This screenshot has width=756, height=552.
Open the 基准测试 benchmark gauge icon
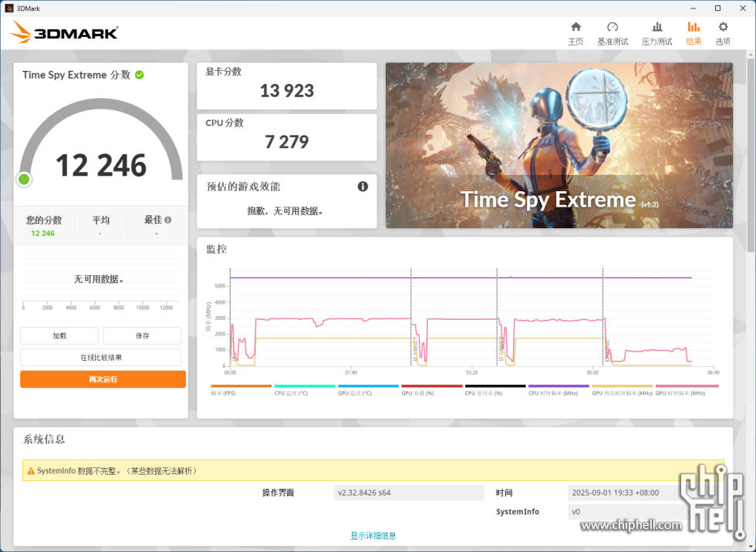point(613,27)
